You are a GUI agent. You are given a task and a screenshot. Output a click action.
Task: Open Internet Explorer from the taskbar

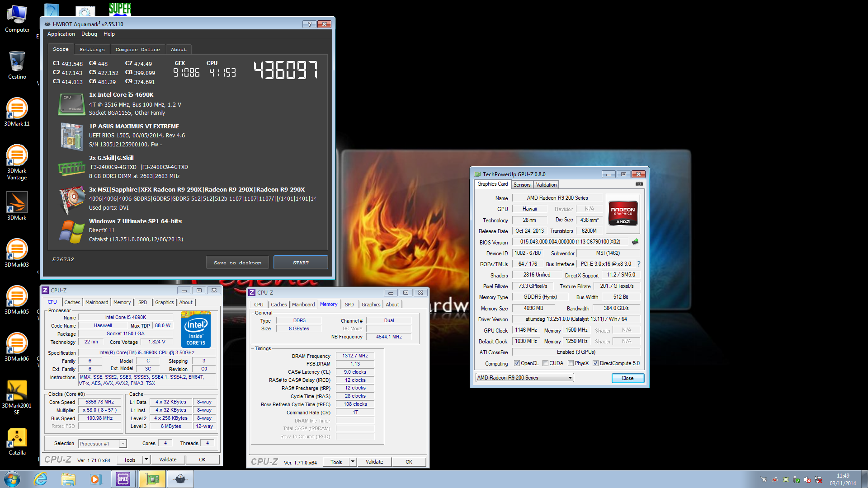click(x=41, y=479)
